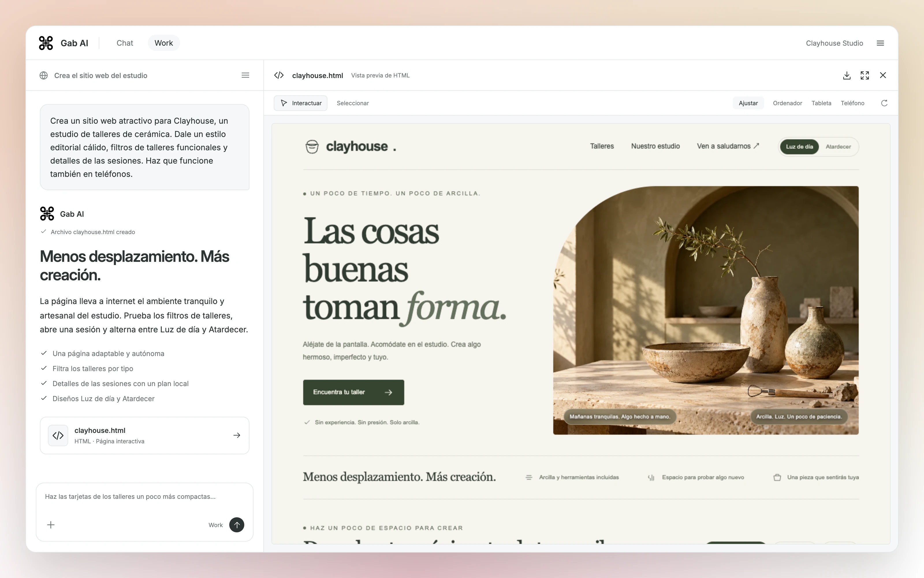The width and height of the screenshot is (924, 578).
Task: Click the 'clayhouse.html' filename in the preview header
Action: tap(317, 75)
